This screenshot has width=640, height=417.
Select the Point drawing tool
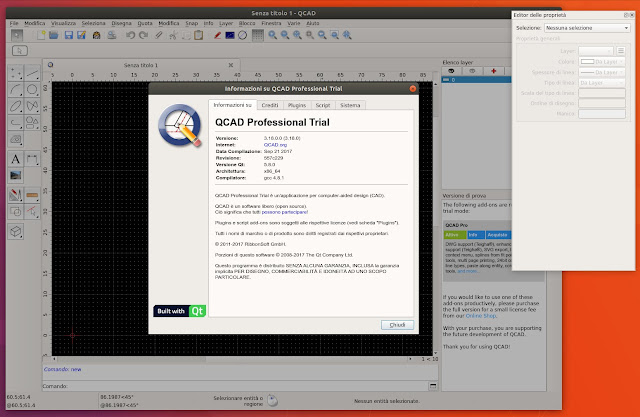pos(16,73)
